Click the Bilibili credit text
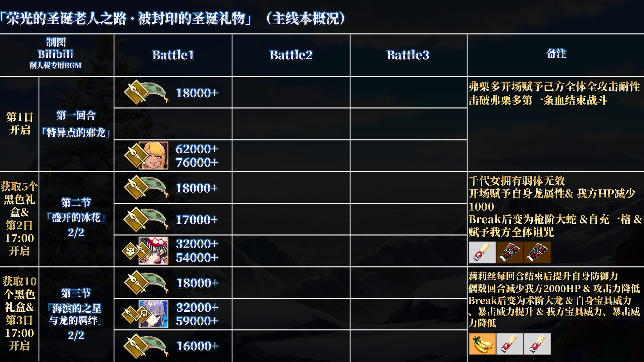The height and width of the screenshot is (362, 644). click(55, 54)
